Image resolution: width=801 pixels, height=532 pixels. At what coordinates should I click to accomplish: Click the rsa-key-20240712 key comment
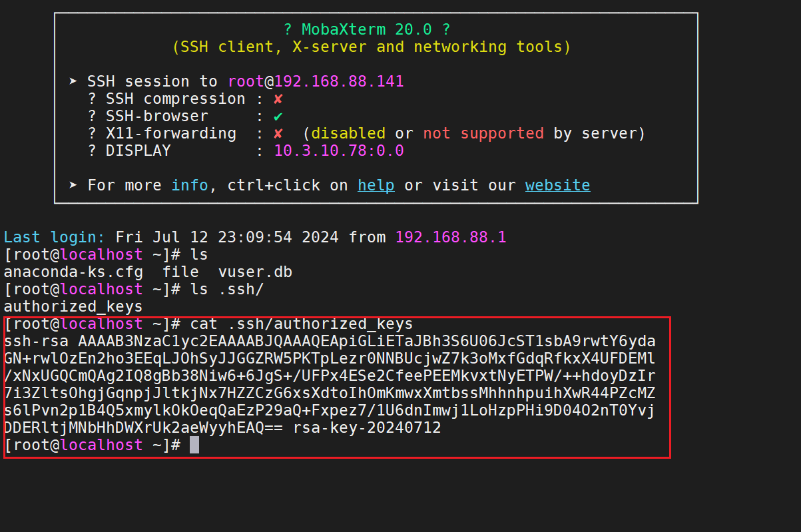tap(367, 428)
